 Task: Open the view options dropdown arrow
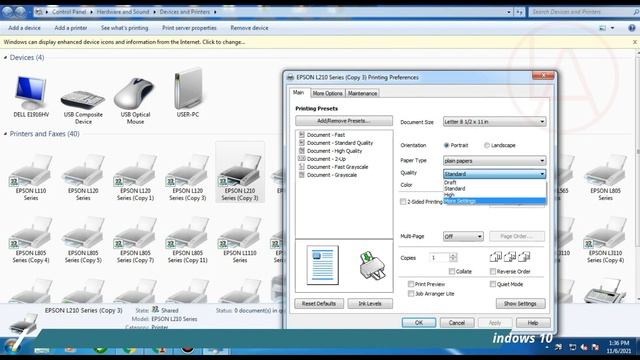612,28
